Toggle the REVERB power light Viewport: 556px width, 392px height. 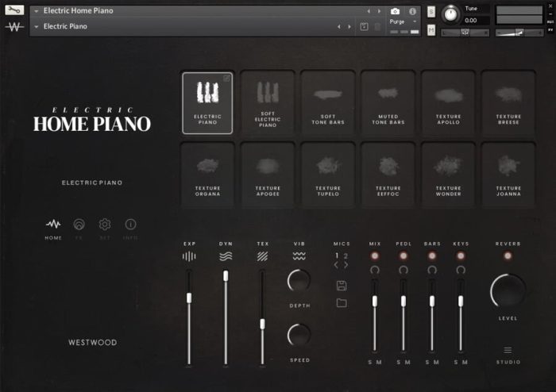pyautogui.click(x=508, y=256)
